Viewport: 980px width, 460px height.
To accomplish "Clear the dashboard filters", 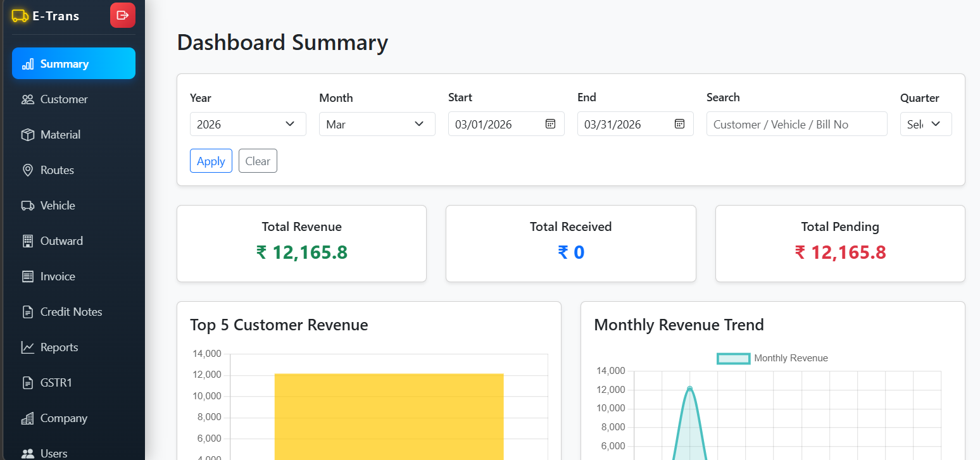I will coord(258,161).
